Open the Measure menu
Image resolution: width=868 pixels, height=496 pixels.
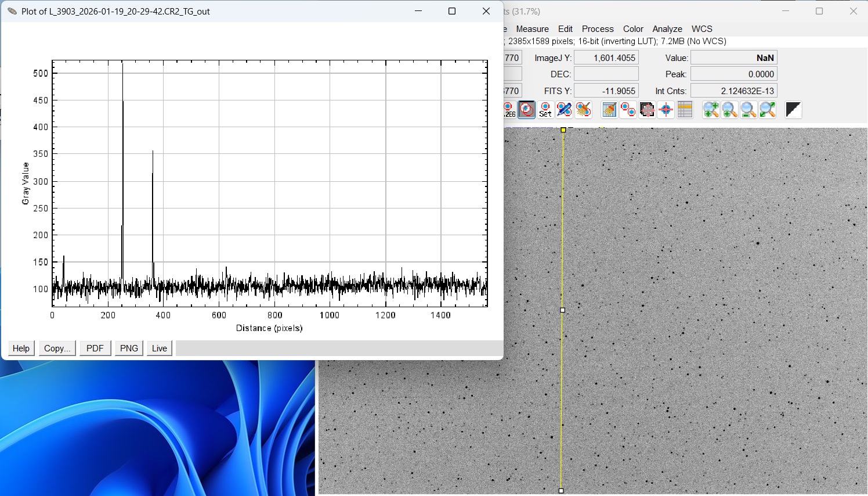coord(532,29)
